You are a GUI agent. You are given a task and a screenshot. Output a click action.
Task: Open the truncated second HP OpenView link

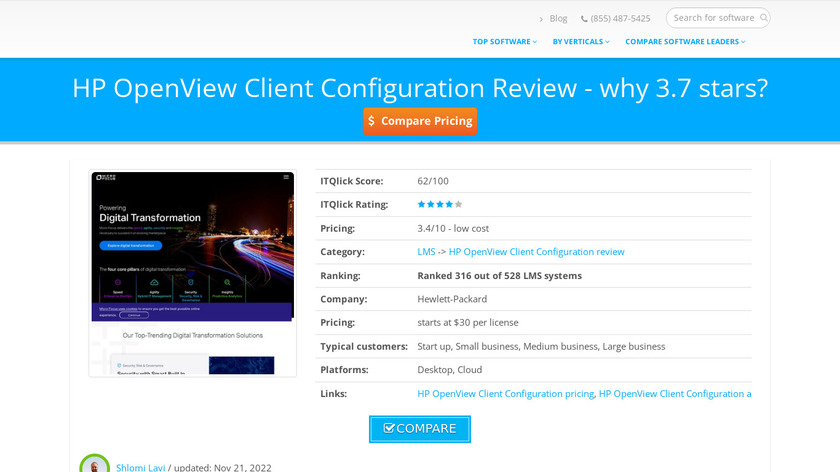tap(675, 394)
